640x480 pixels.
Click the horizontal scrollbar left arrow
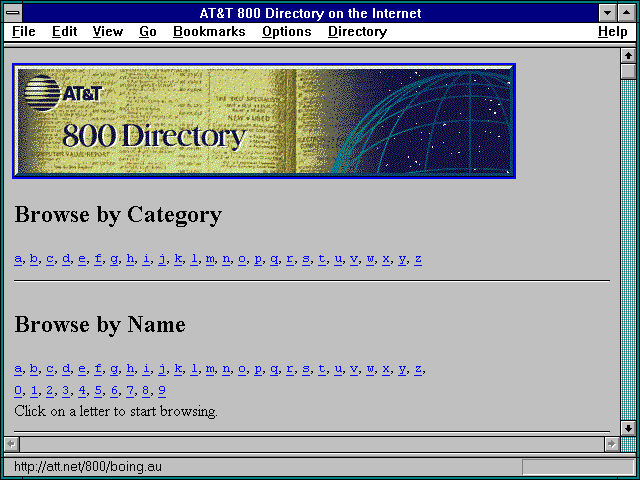[12, 444]
